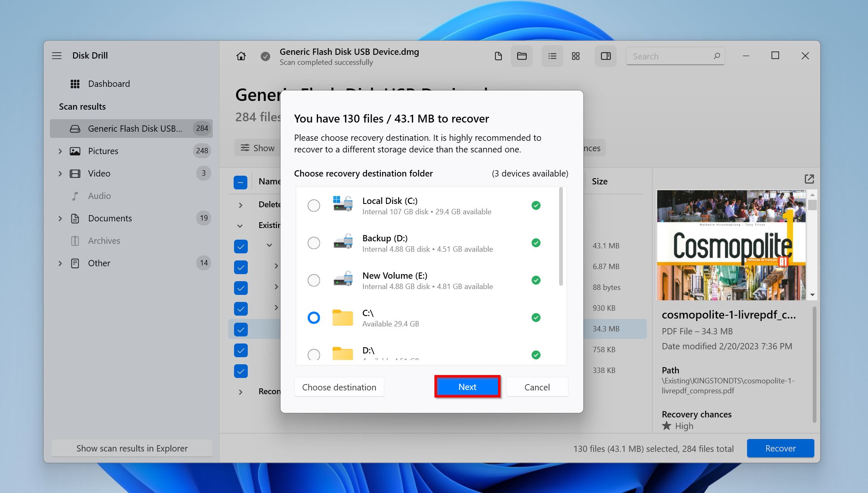The width and height of the screenshot is (868, 493).
Task: Switch to file view icon
Action: 498,56
